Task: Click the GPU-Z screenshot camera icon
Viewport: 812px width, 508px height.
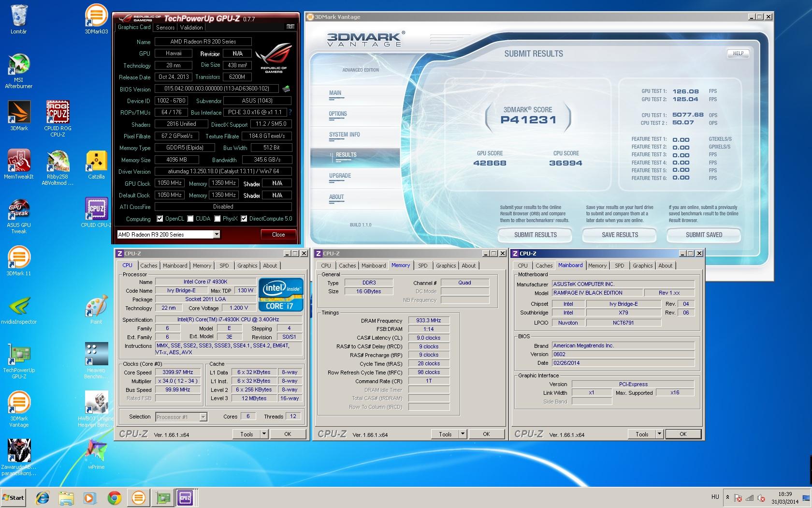Action: click(x=290, y=27)
